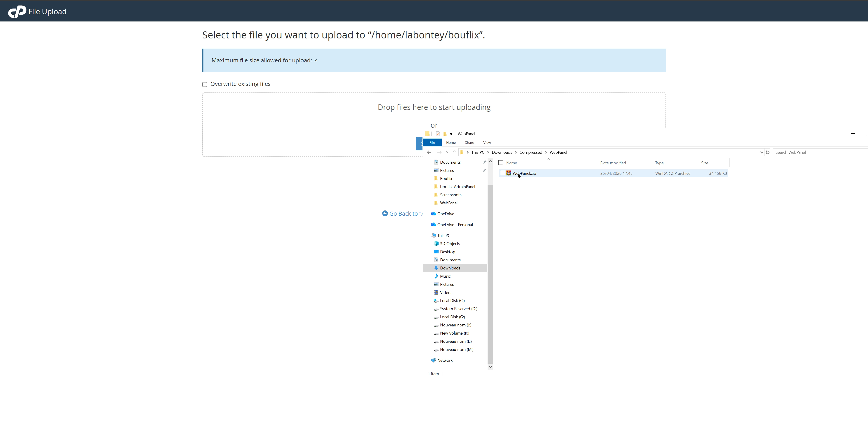The width and height of the screenshot is (868, 439).
Task: Open the View ribbon tab
Action: click(x=487, y=142)
